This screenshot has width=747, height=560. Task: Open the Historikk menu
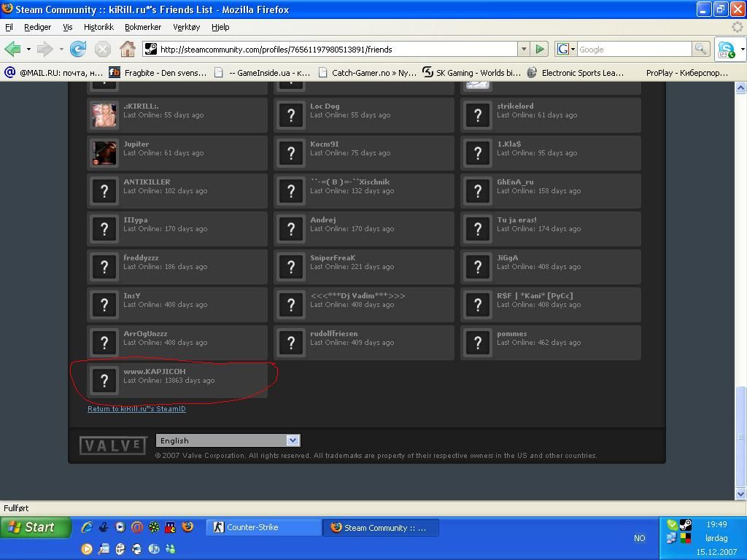(x=98, y=27)
